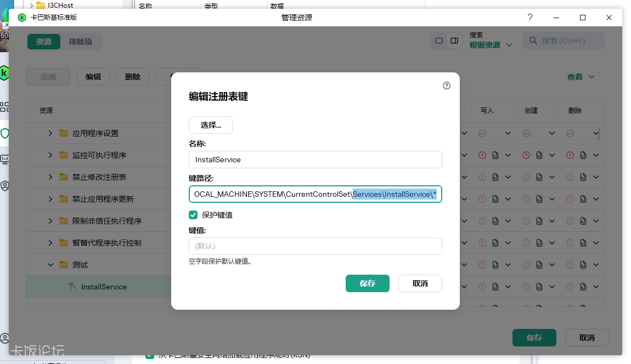Click 取消 in the 编辑注册表键 dialog
Viewport: 631px width, 364px height.
coord(420,283)
